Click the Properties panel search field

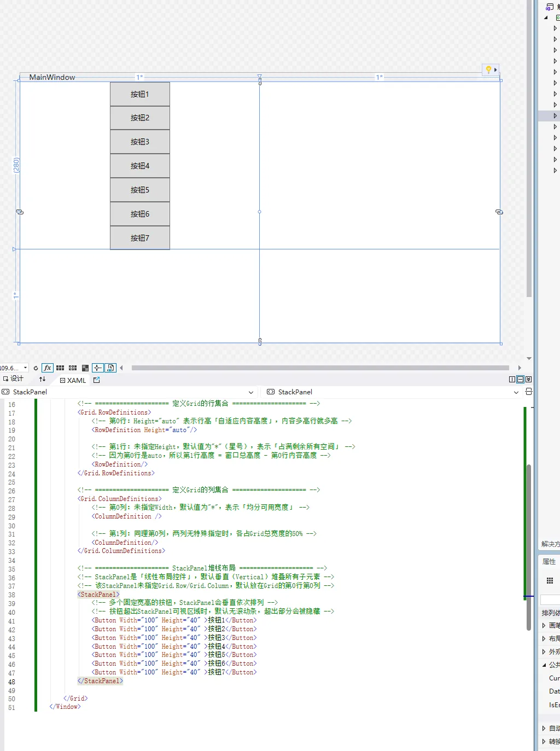click(550, 599)
